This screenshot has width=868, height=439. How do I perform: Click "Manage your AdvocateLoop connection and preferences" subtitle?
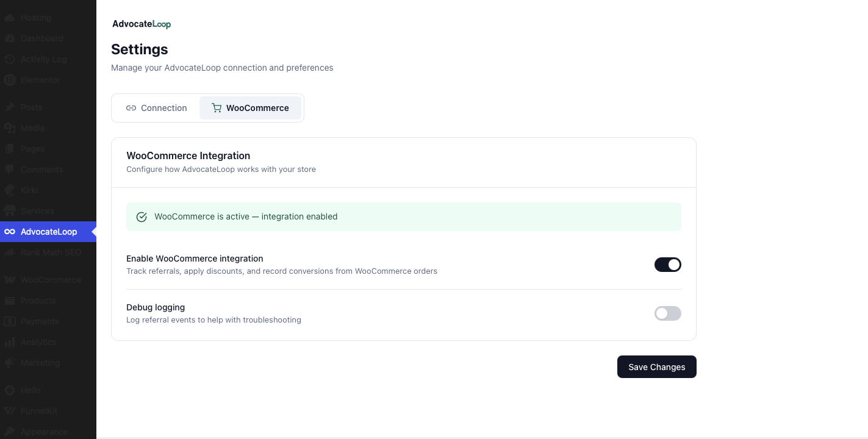point(222,68)
